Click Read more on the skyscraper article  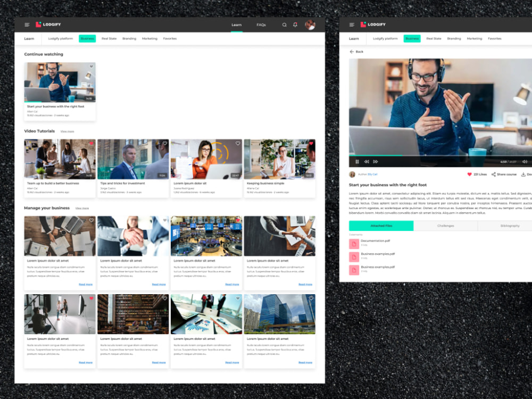coord(305,363)
